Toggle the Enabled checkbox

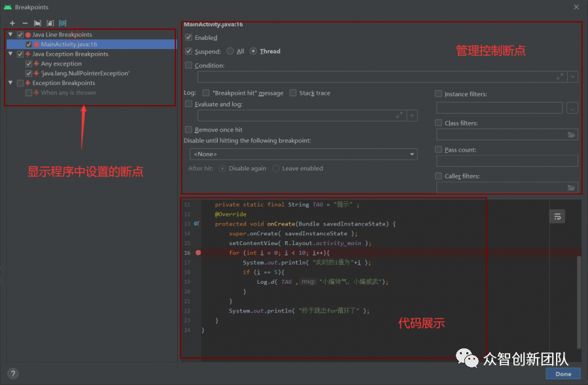pos(188,37)
